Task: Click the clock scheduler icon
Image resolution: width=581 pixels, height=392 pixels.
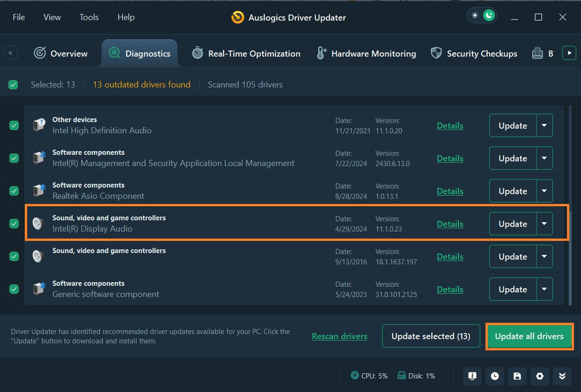Action: 495,376
